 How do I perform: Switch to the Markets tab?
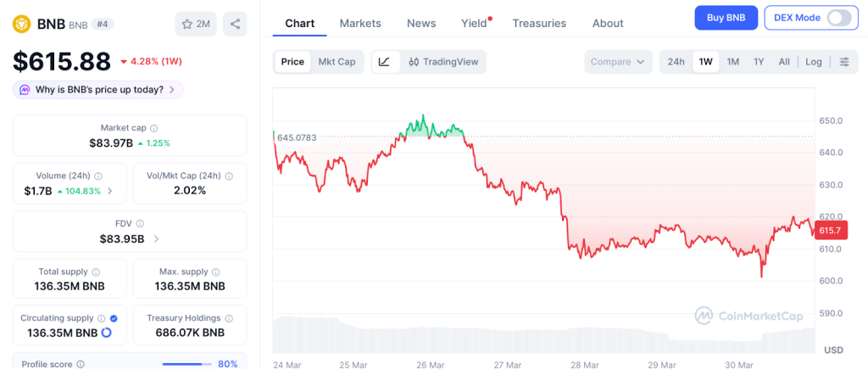[360, 24]
